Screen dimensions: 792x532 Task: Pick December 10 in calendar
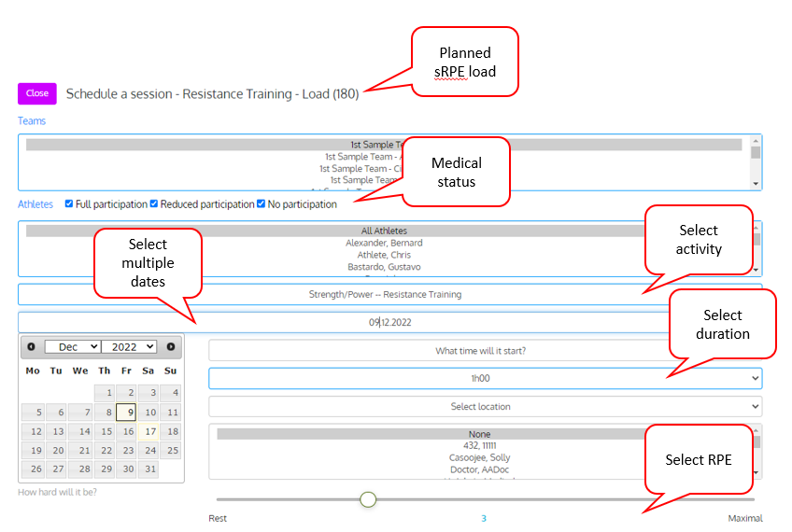[x=148, y=412]
